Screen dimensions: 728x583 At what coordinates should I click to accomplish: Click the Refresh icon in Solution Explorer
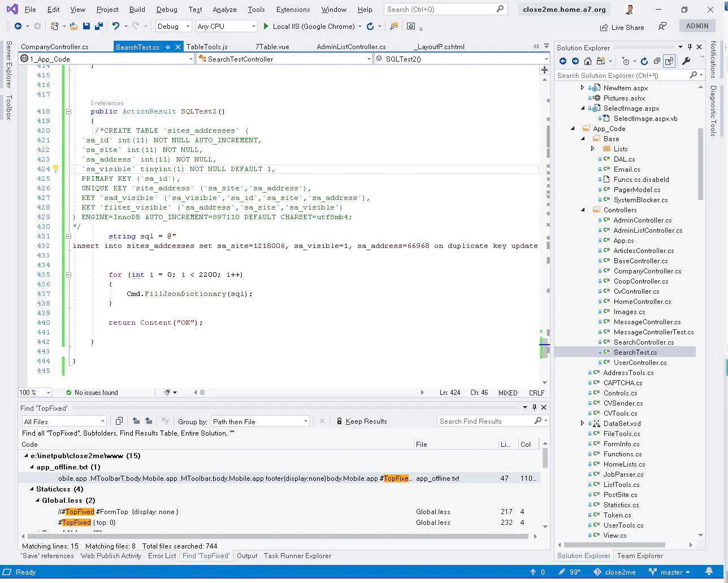pos(644,61)
